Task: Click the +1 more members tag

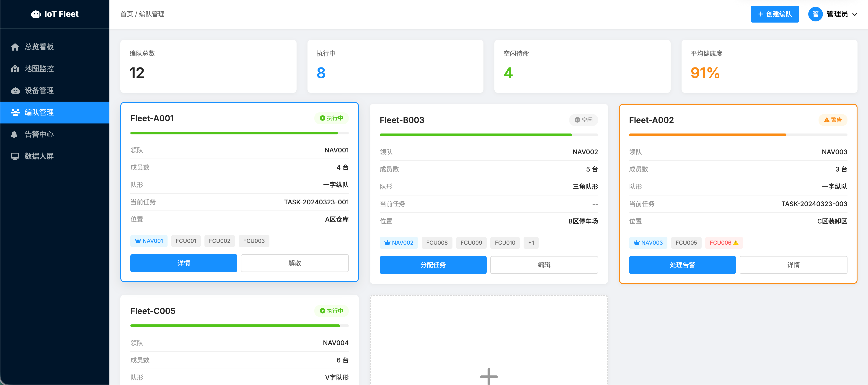Action: 531,243
